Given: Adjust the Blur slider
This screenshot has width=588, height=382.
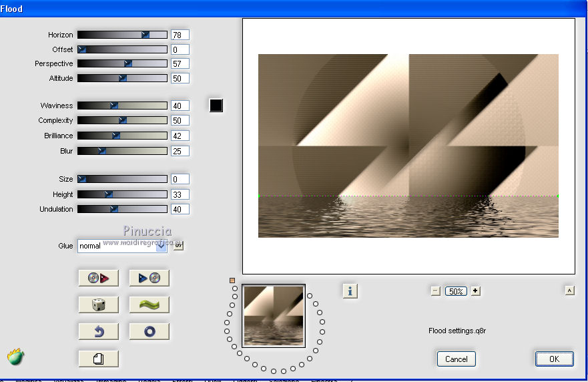Looking at the screenshot, I should click(x=122, y=151).
